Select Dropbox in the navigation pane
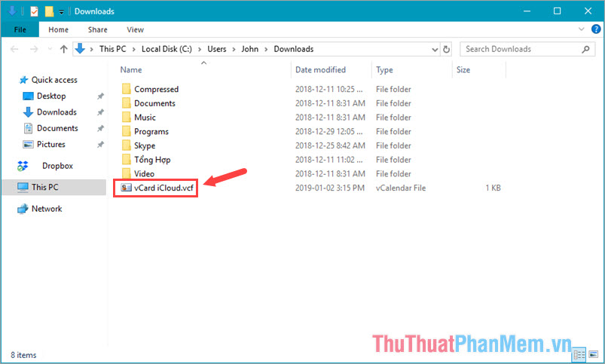The image size is (605, 364). click(57, 166)
